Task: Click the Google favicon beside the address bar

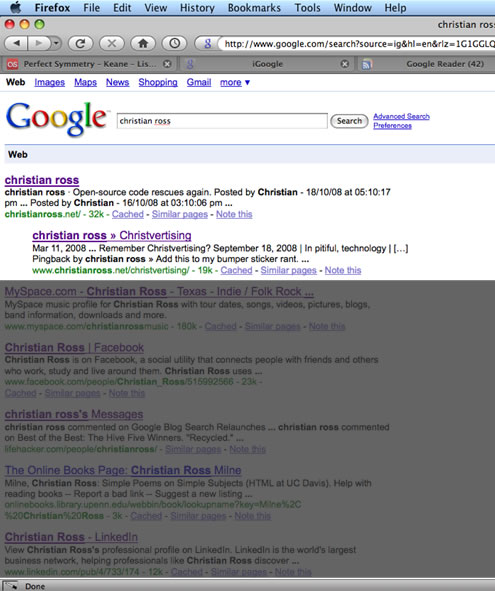Action: tap(207, 44)
